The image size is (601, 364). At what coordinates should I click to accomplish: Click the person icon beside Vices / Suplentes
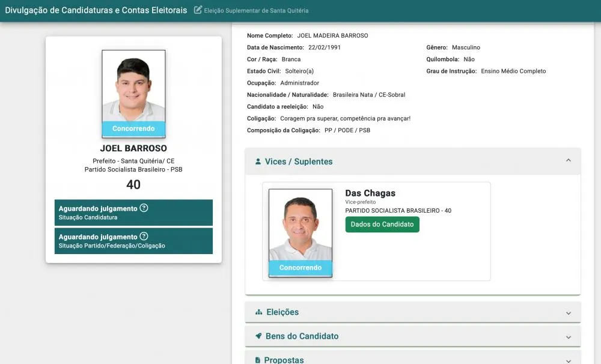[258, 162]
